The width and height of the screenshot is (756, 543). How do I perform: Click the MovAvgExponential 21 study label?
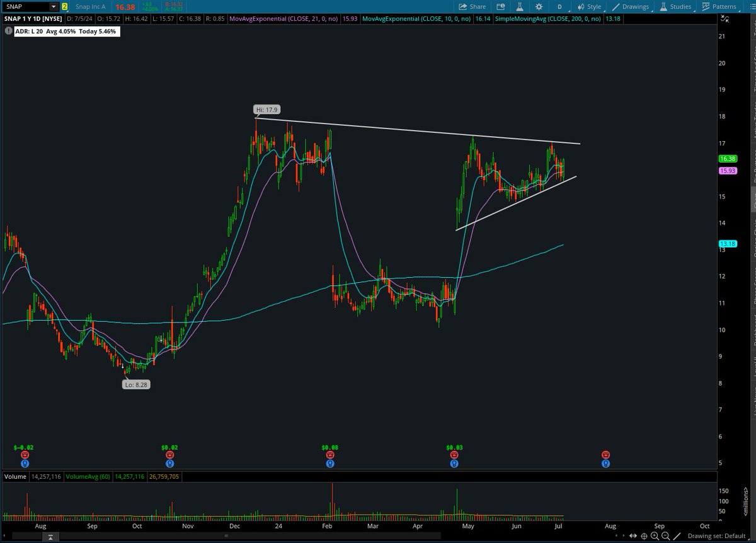click(282, 19)
